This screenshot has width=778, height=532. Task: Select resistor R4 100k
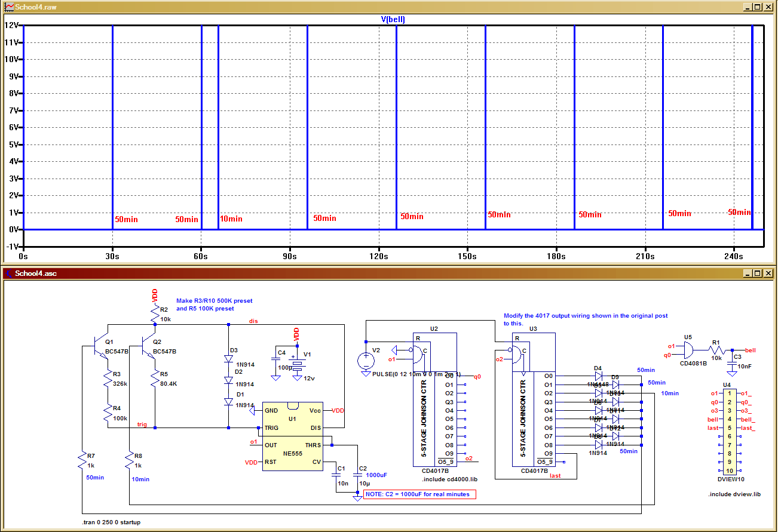[x=108, y=413]
